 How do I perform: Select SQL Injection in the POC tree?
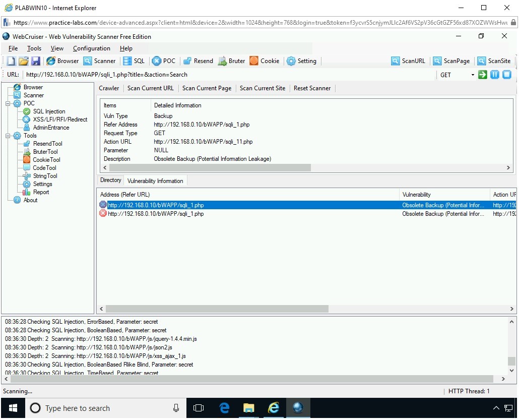point(49,111)
